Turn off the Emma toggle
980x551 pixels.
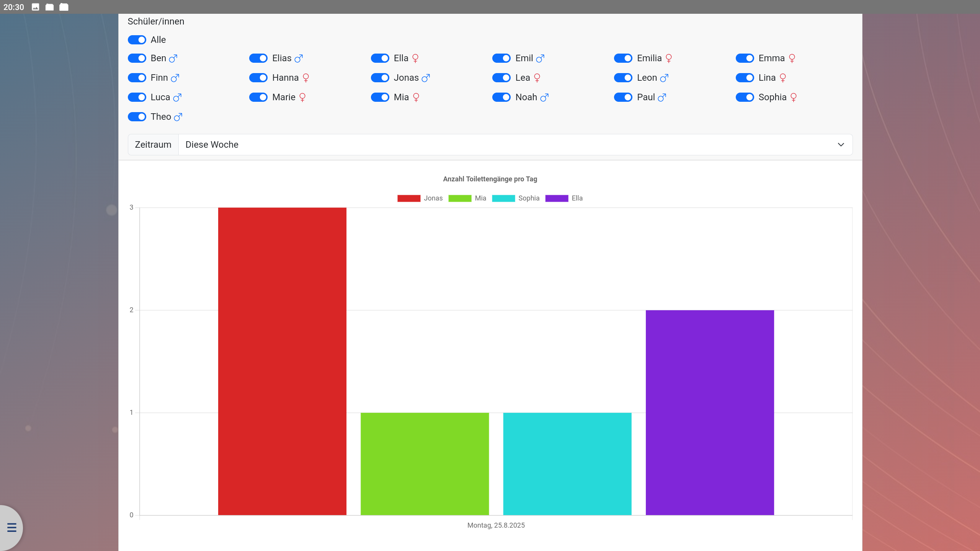pos(745,58)
